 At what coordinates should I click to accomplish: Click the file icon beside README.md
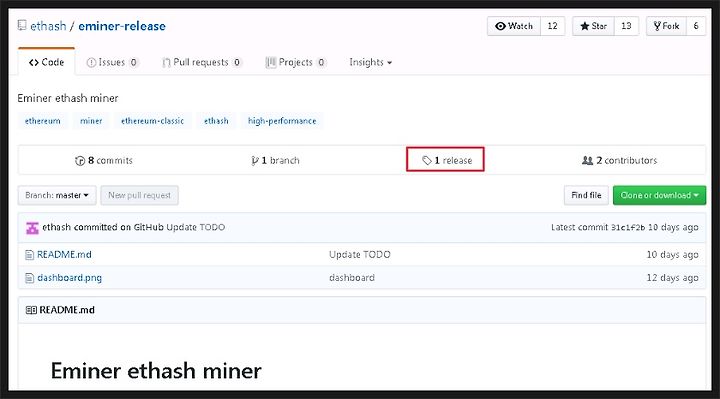point(29,254)
